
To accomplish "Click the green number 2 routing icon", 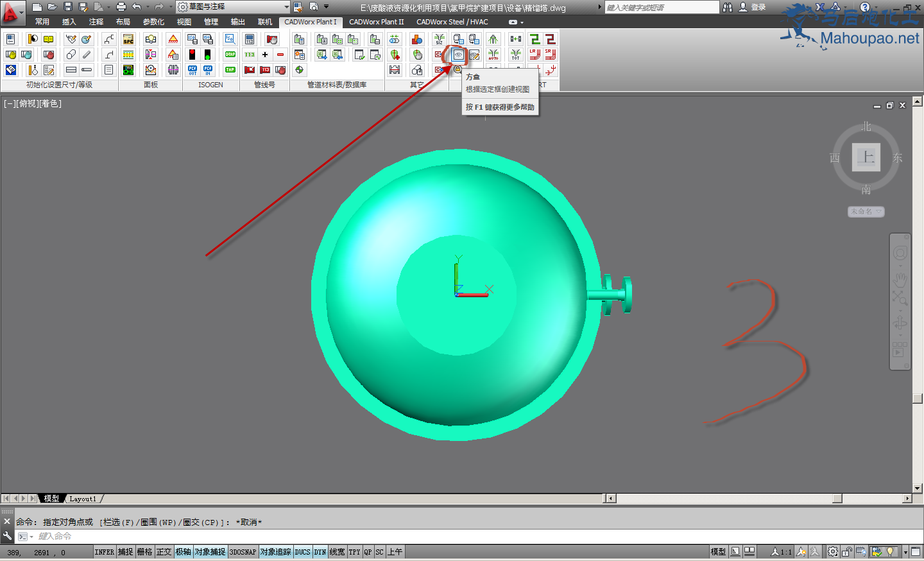I will click(535, 39).
